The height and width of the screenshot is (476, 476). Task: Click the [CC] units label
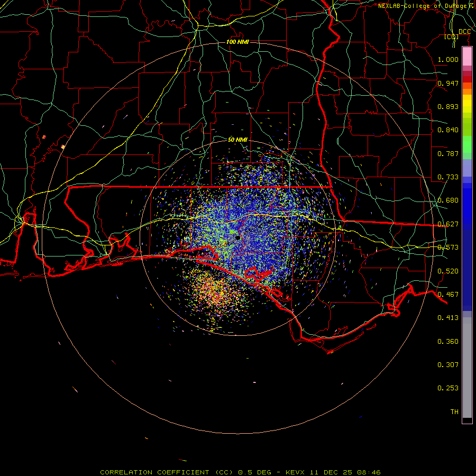[x=452, y=36]
